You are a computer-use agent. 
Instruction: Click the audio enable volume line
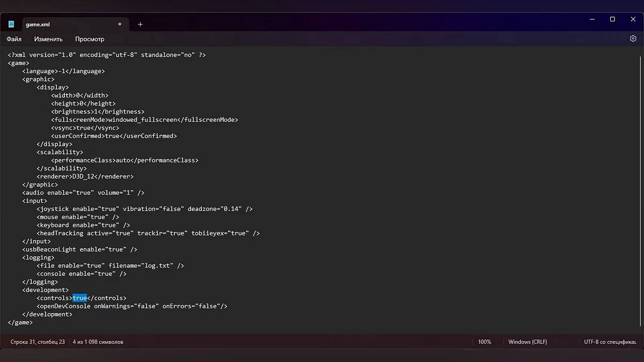coord(83,193)
